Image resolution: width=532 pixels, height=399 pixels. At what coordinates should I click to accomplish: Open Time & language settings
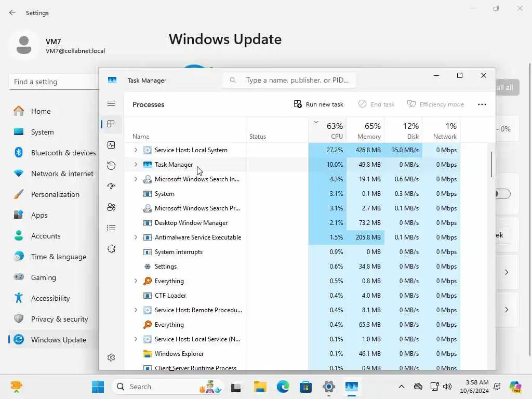(54, 257)
